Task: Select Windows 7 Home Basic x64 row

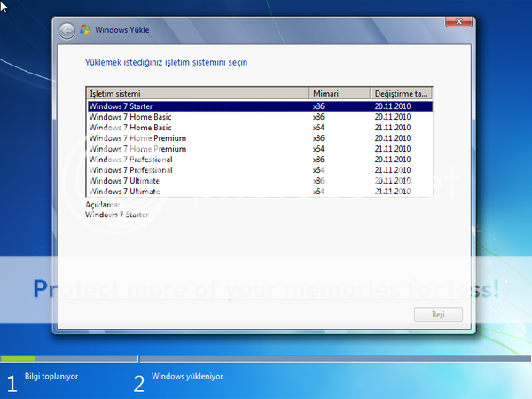Action: pos(260,128)
